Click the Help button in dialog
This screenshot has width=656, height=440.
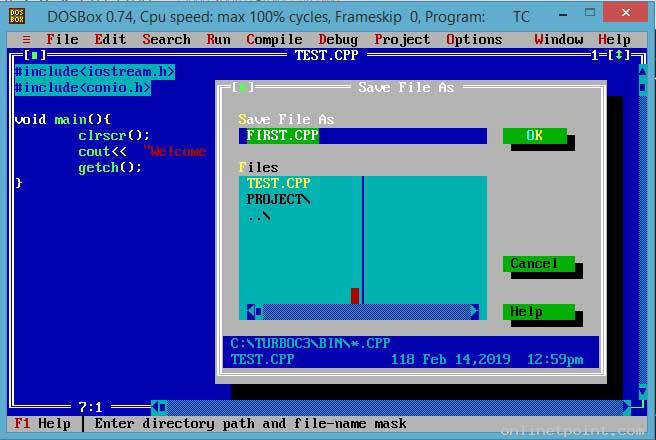[x=539, y=312]
